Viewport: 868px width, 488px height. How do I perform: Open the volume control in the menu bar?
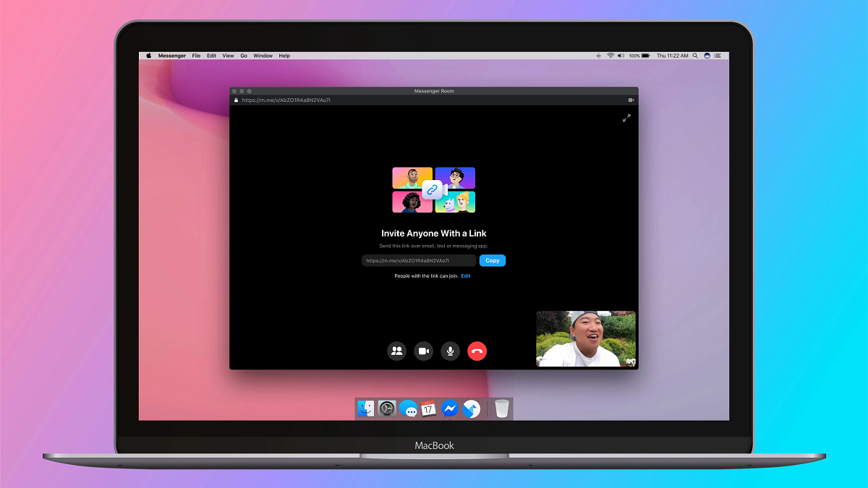(621, 56)
